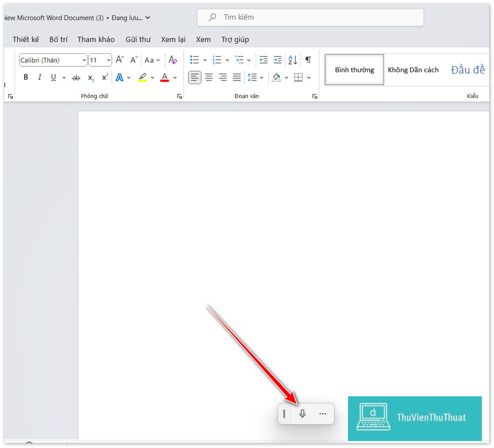Switch to the Tham khảo tab
Image resolution: width=494 pixels, height=448 pixels.
pos(96,39)
